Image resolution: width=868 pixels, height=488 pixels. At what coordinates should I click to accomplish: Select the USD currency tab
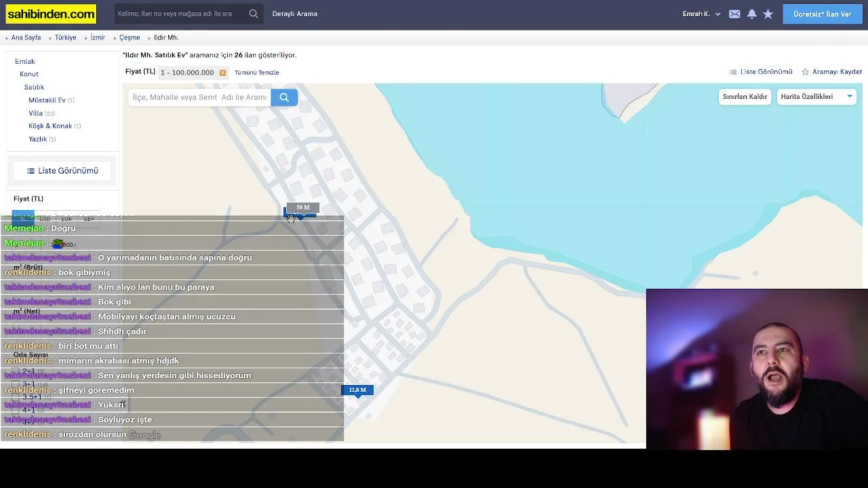[x=45, y=218]
